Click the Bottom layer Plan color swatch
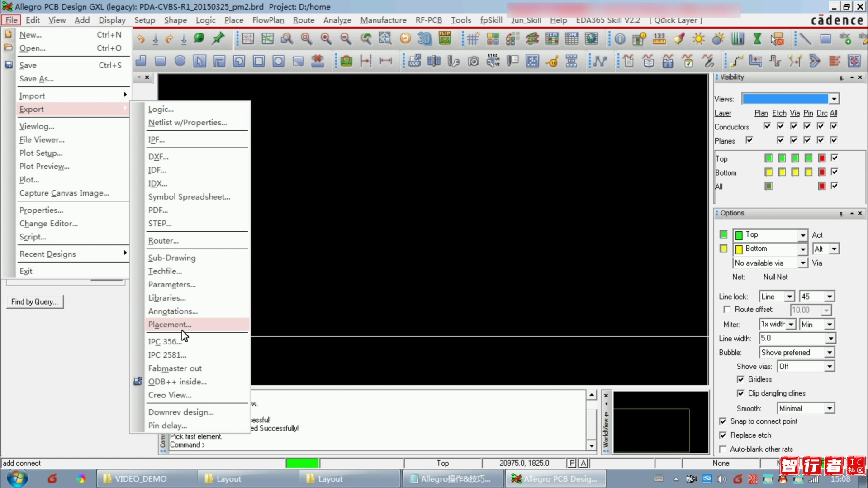The width and height of the screenshot is (868, 488). point(768,172)
